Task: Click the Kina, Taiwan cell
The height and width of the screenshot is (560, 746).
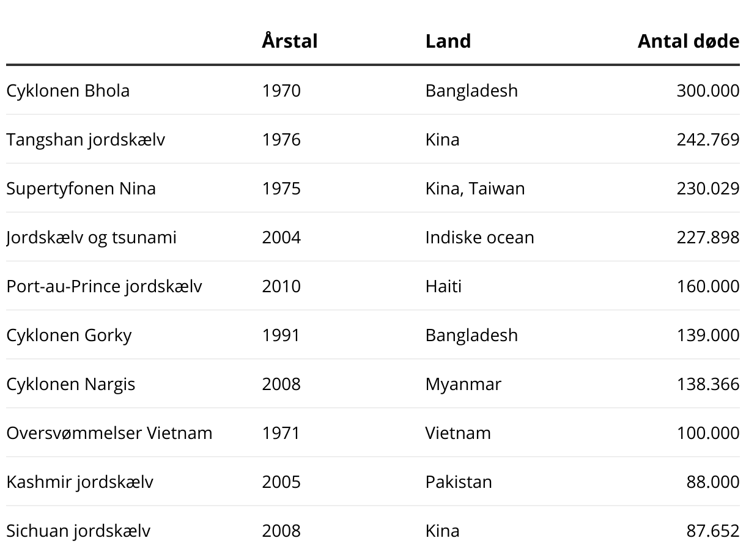Action: point(475,188)
